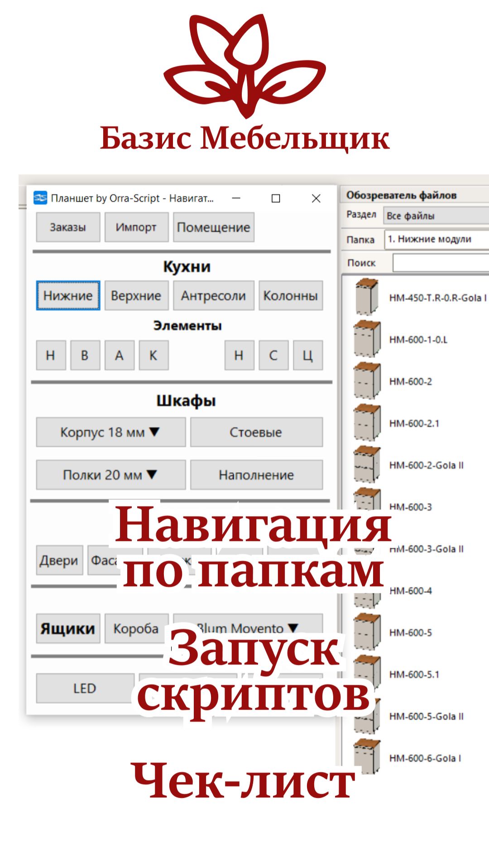Expand the Blum Movento dropdown
The height and width of the screenshot is (868, 489).
click(248, 628)
